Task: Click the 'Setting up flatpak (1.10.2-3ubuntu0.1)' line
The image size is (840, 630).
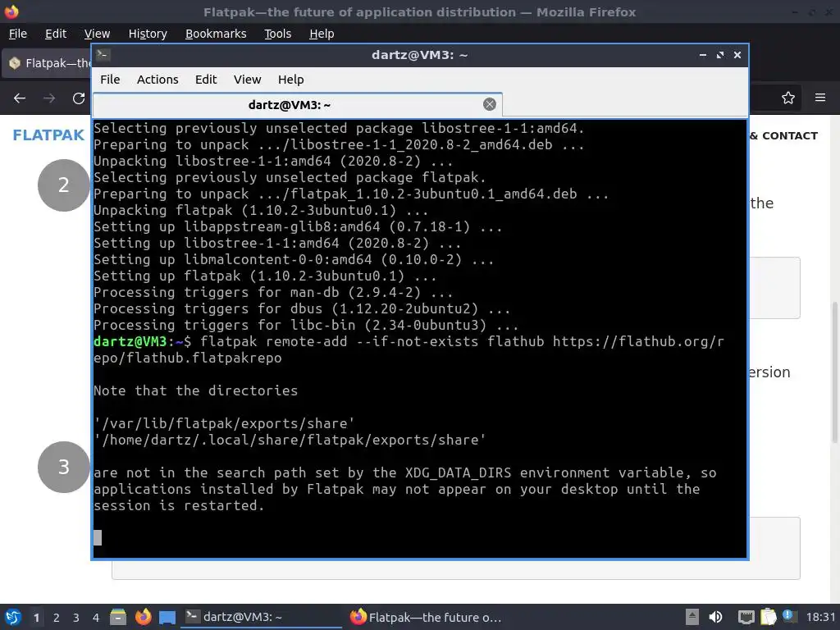Action: 265,276
